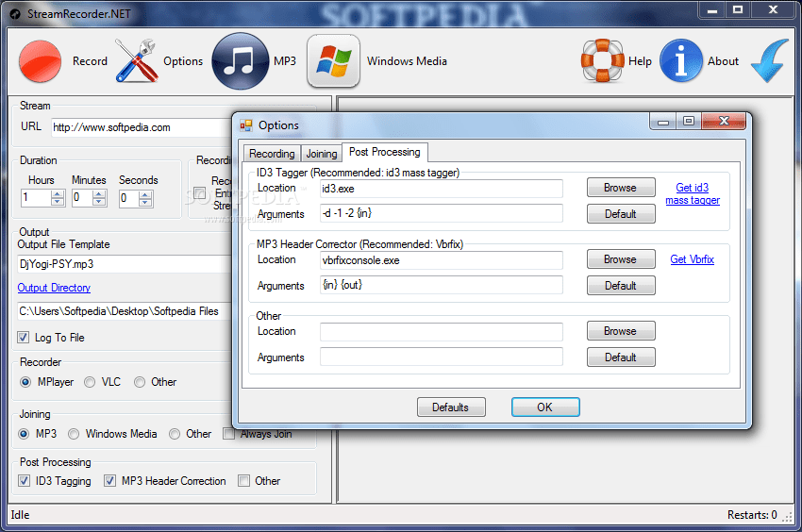Click the blue About info icon

click(681, 61)
